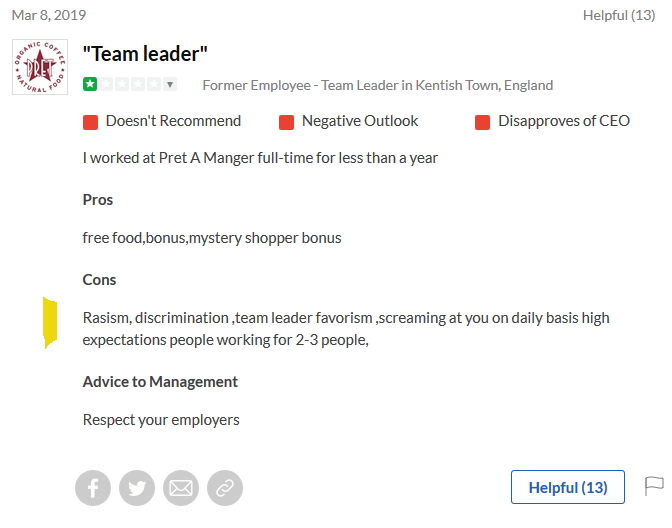Viewport: 672px width, 528px height.
Task: Click the red Disapproves of CEO indicator
Action: pyautogui.click(x=482, y=122)
